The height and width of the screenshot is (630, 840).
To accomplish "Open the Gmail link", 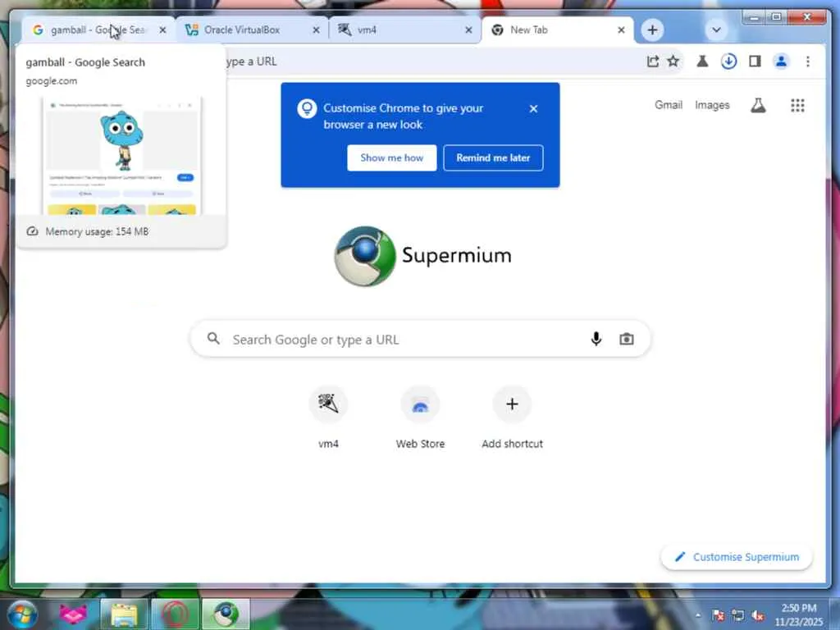I will 669,105.
